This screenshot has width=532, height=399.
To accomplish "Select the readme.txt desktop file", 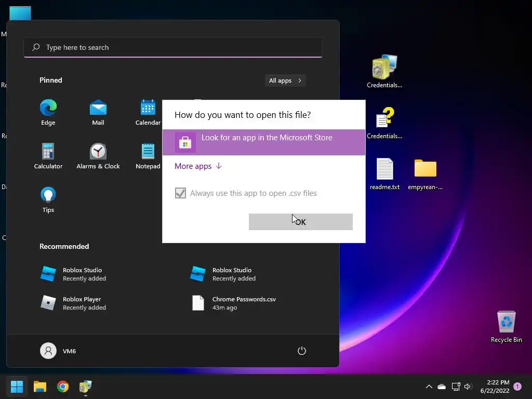I will 385,174.
